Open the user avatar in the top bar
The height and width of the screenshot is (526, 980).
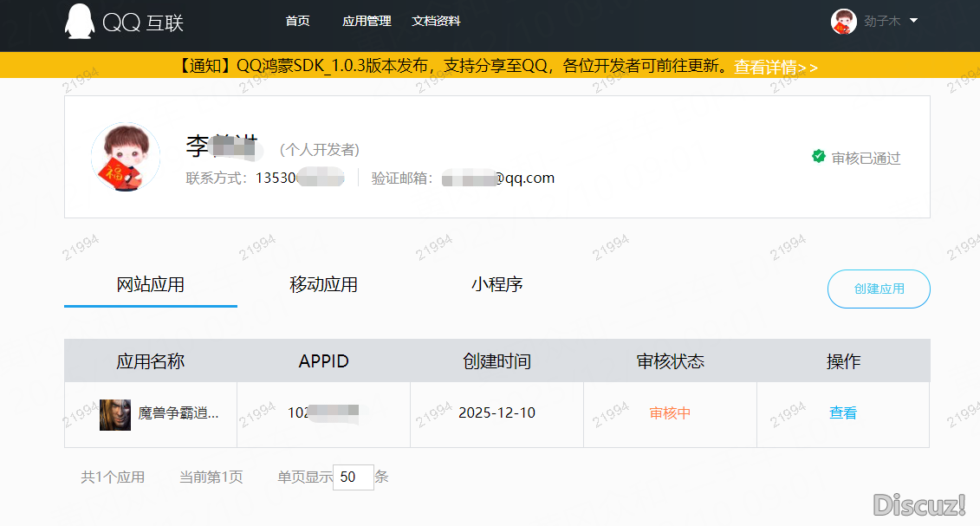[x=842, y=21]
